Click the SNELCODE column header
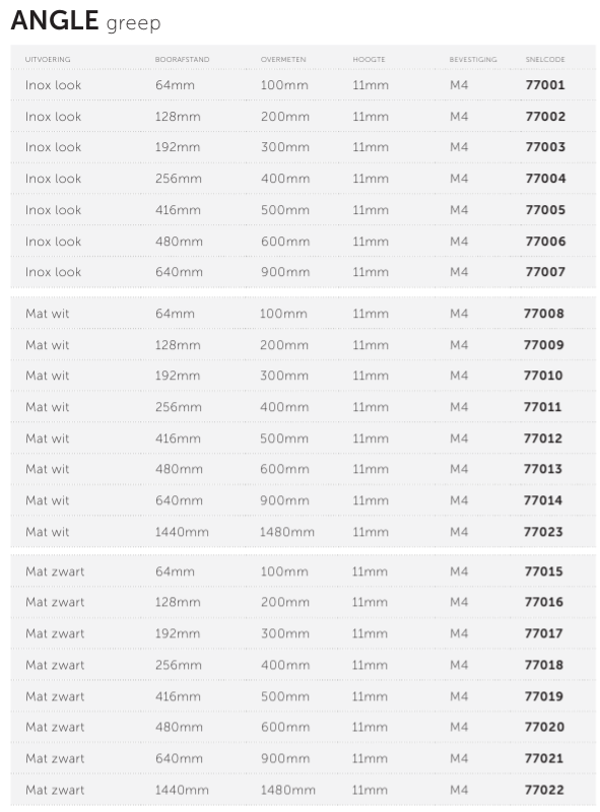This screenshot has width=600, height=812. point(545,60)
